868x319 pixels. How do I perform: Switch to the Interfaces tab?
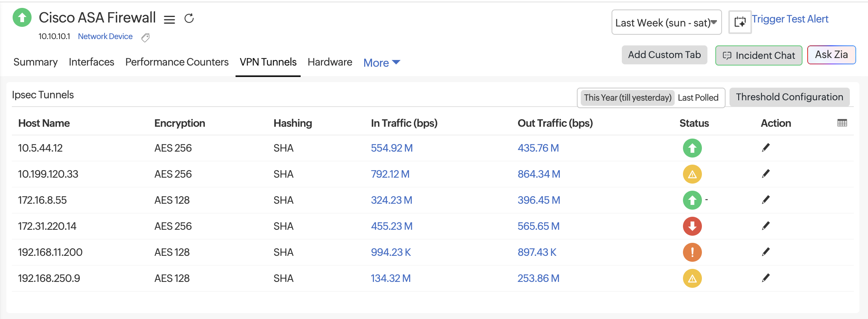91,62
